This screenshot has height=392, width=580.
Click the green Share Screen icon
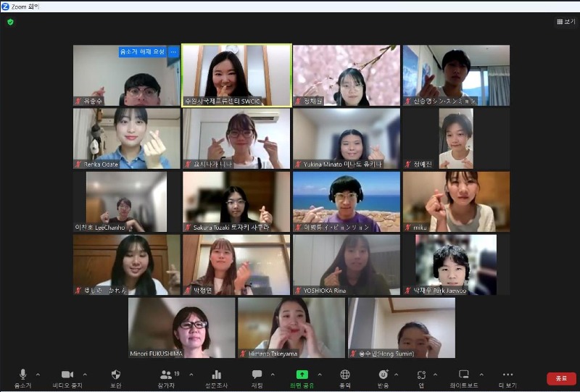tap(303, 374)
